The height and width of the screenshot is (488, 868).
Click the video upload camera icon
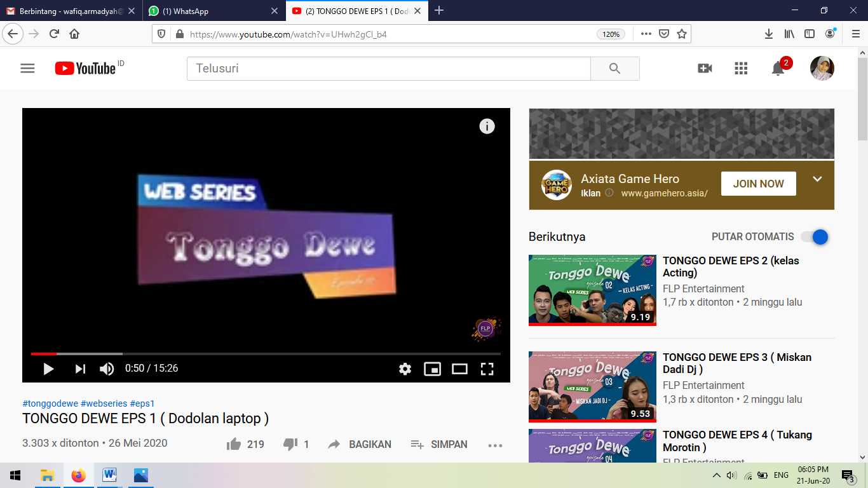coord(705,68)
